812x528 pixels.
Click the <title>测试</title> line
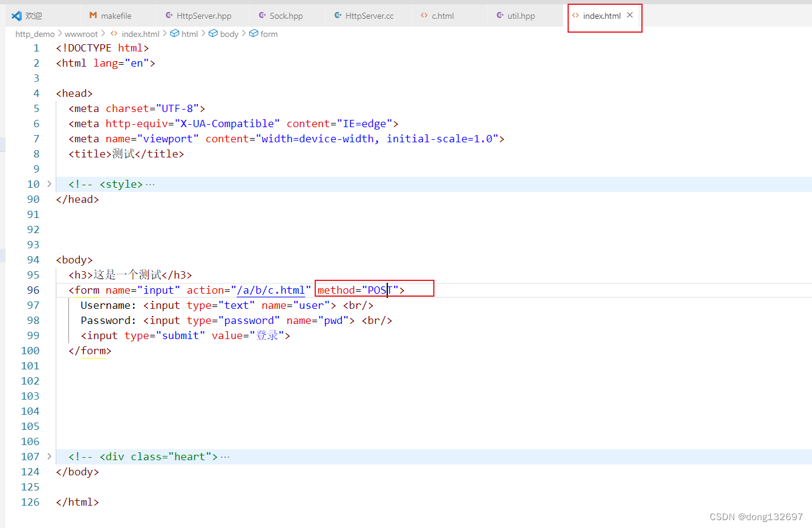[126, 154]
